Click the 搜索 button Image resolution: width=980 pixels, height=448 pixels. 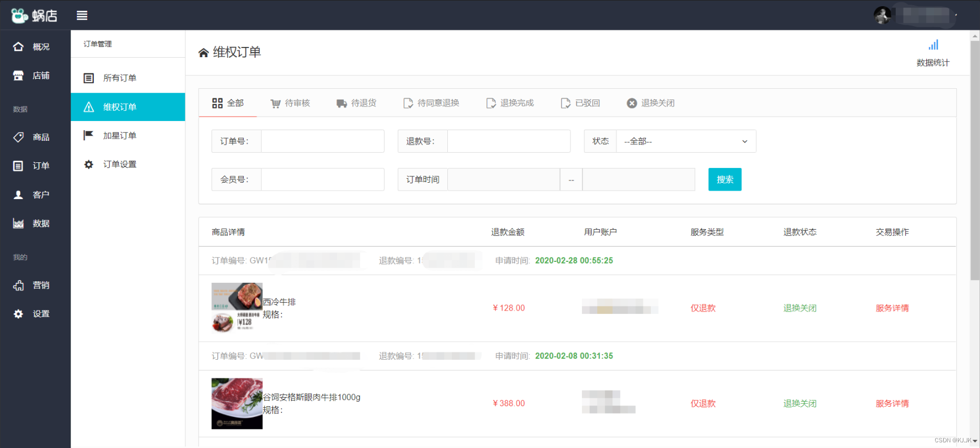(x=725, y=179)
